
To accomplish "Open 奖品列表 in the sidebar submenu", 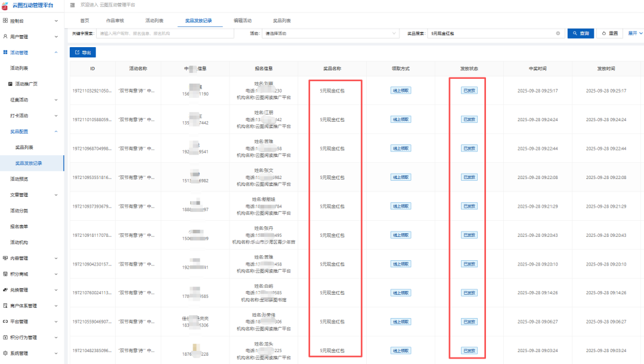I will pos(24,147).
